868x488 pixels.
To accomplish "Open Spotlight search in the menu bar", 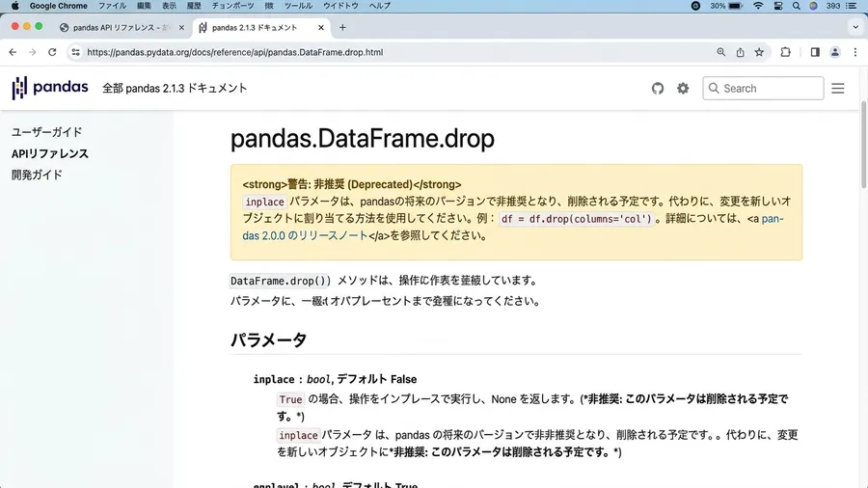I will [x=796, y=6].
